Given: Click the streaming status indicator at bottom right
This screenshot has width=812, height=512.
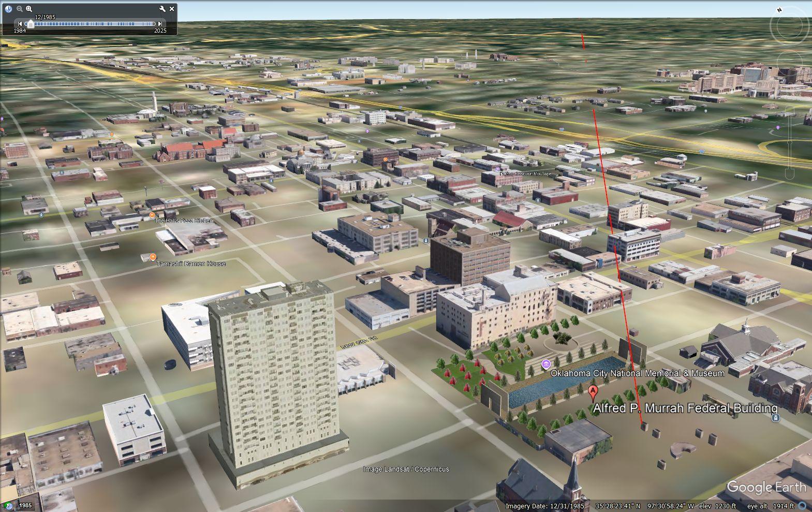Looking at the screenshot, I should point(802,506).
